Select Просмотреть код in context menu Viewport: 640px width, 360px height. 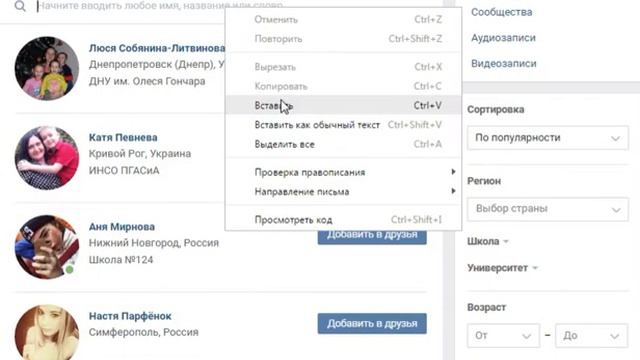point(343,220)
